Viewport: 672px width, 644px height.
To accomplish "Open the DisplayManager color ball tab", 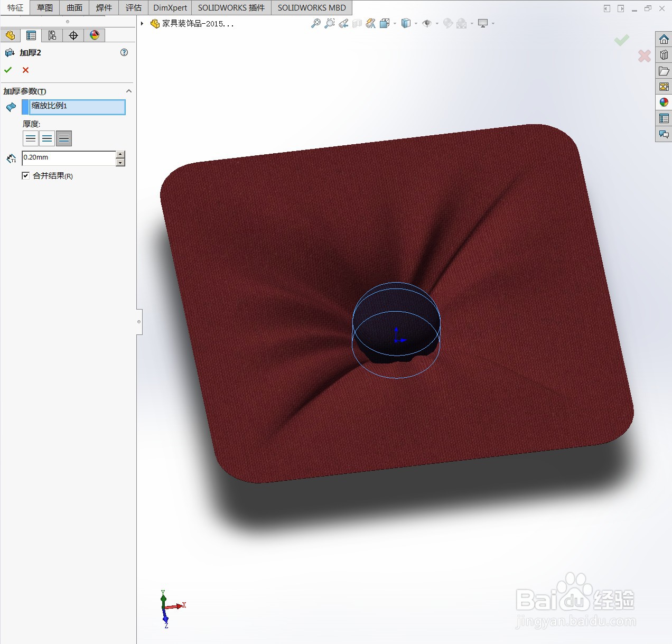I will pos(95,35).
